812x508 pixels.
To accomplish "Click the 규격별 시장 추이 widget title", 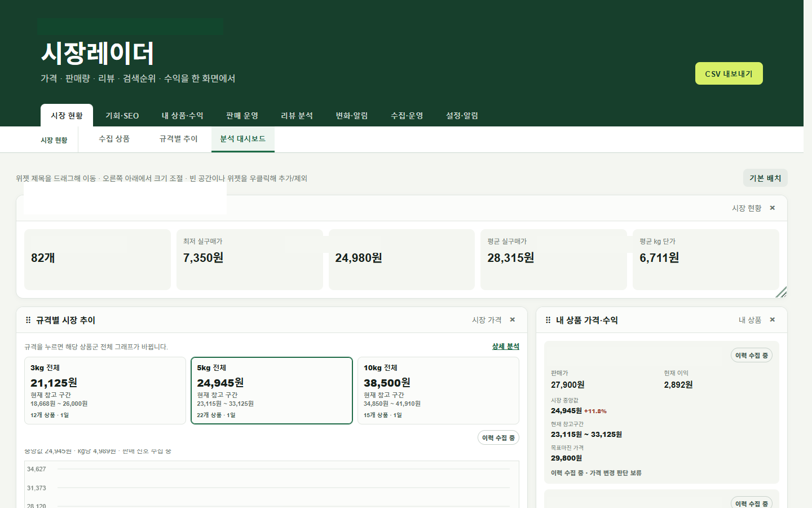I will (x=65, y=320).
